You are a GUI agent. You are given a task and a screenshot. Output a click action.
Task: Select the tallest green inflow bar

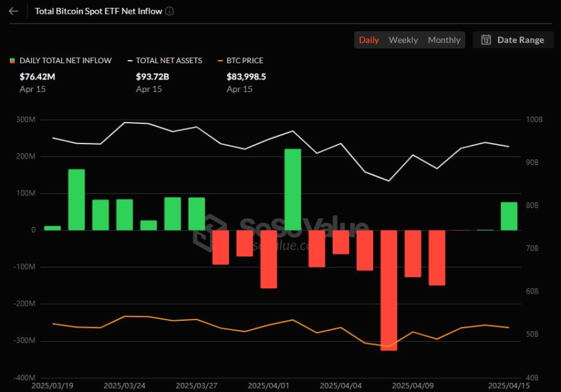pyautogui.click(x=293, y=189)
